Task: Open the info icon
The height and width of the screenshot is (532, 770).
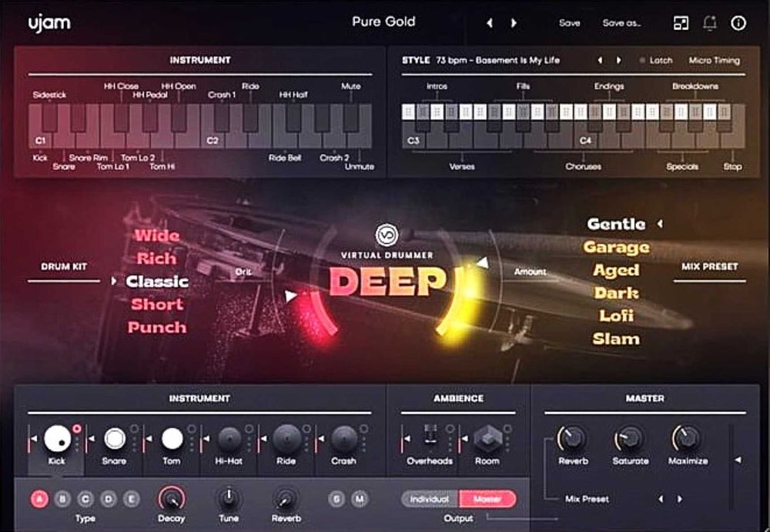Action: (x=738, y=23)
